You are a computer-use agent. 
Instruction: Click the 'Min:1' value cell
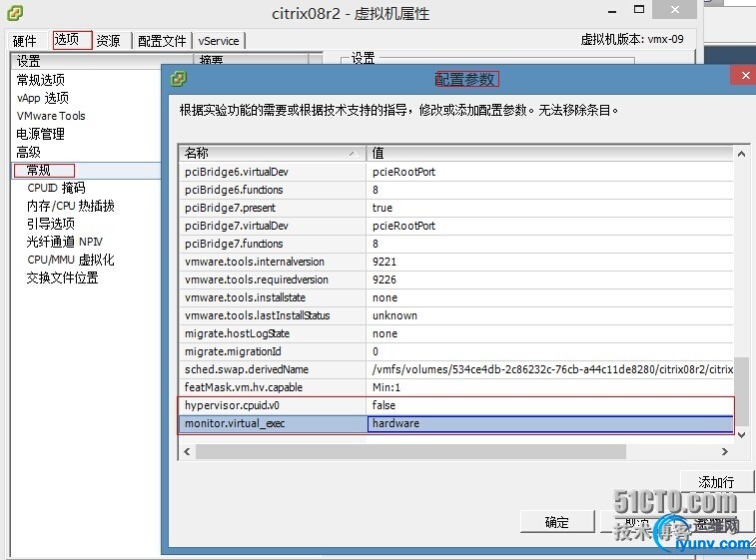550,387
